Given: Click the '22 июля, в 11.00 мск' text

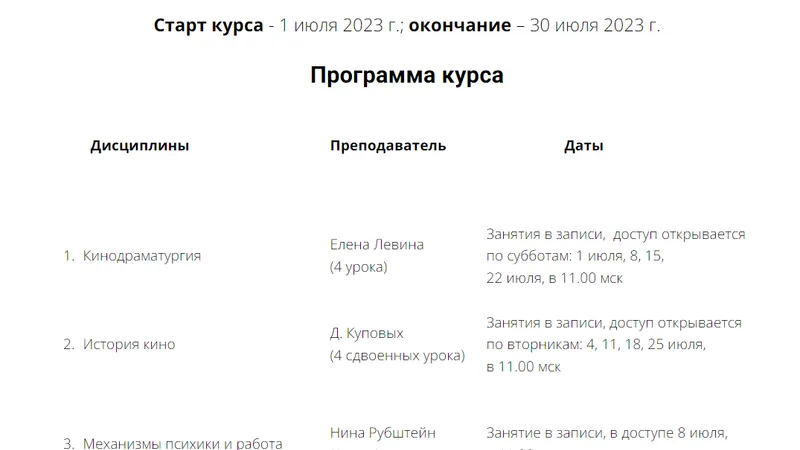Looking at the screenshot, I should 555,278.
